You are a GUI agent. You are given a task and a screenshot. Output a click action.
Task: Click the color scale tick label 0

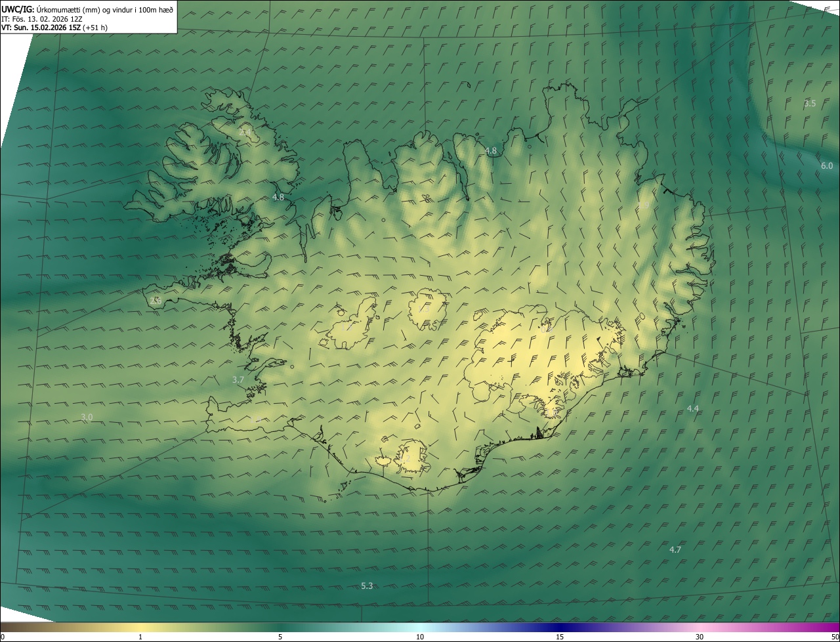(x=3, y=637)
